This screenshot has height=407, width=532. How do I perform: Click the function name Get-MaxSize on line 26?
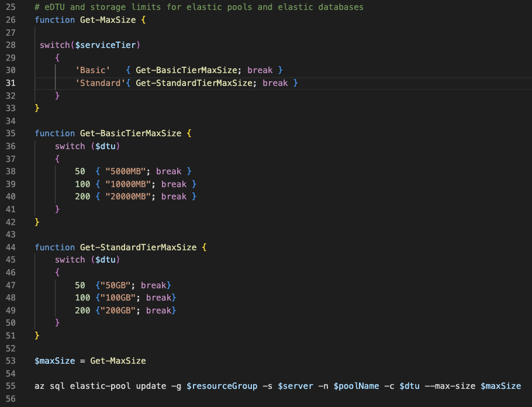click(x=108, y=20)
